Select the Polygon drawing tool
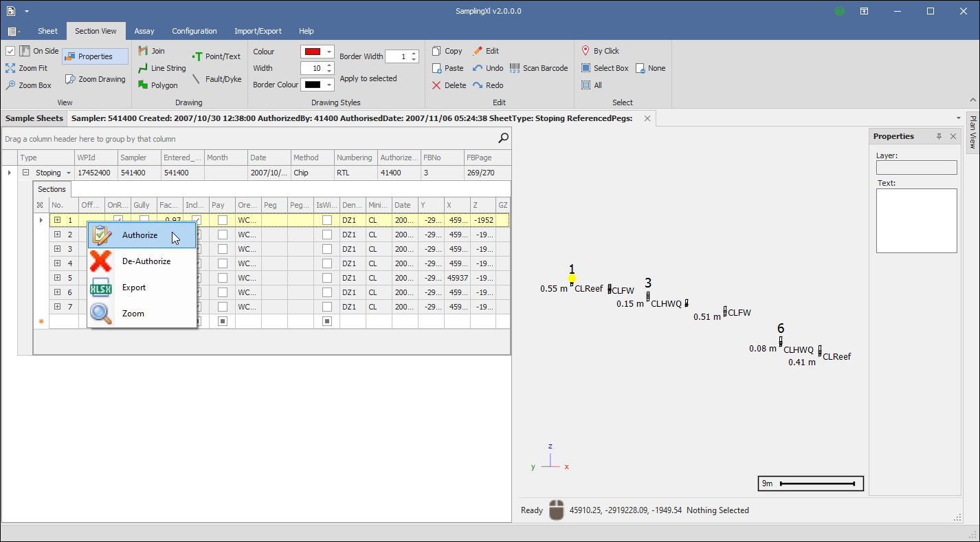 pyautogui.click(x=157, y=85)
